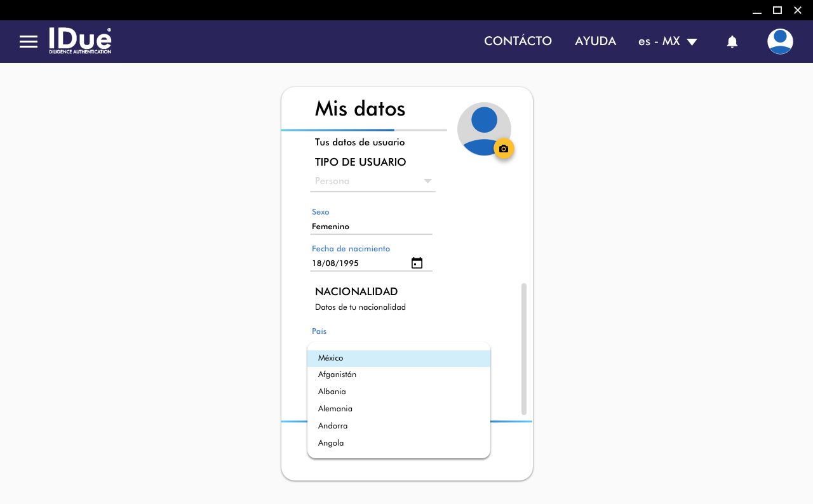Open the birth date calendar picker
The width and height of the screenshot is (813, 504).
click(x=417, y=263)
